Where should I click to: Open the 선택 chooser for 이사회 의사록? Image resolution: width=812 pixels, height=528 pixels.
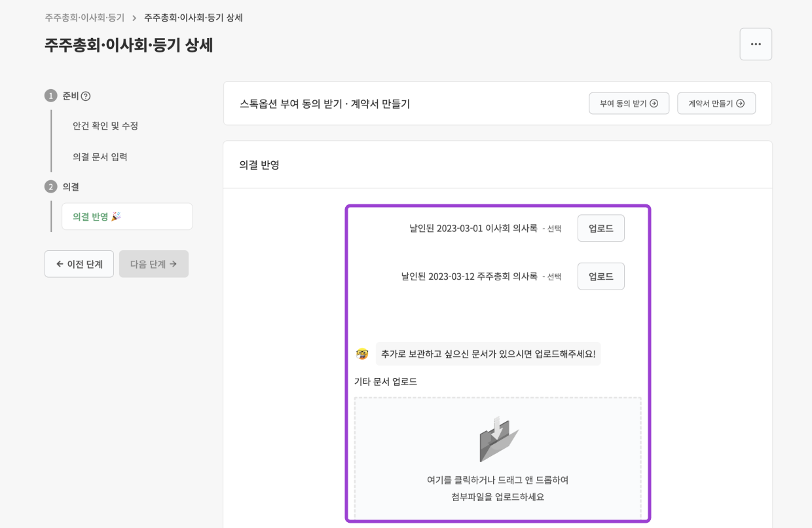[553, 228]
